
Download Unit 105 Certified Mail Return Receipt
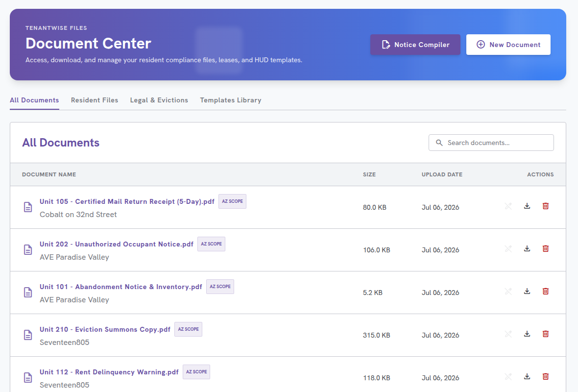527,206
